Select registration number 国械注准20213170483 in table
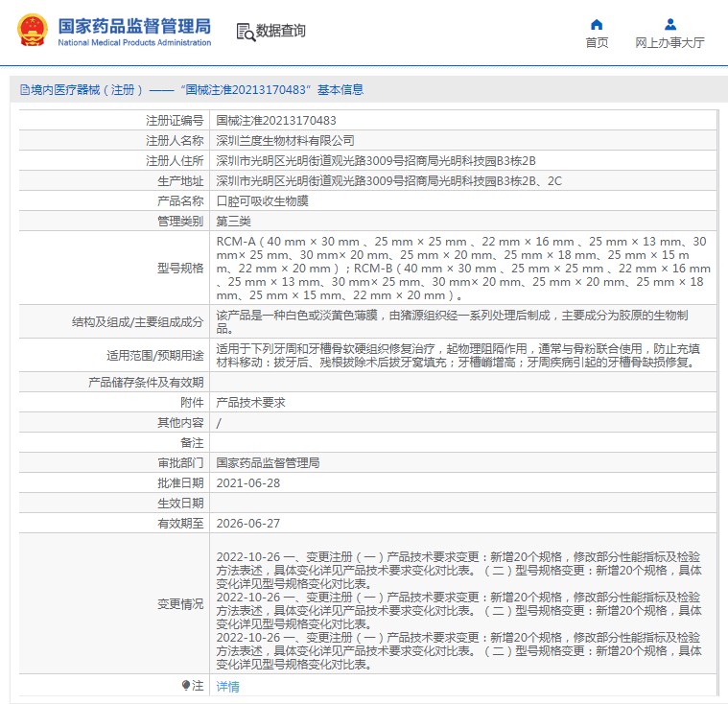This screenshot has width=728, height=704. pyautogui.click(x=276, y=121)
